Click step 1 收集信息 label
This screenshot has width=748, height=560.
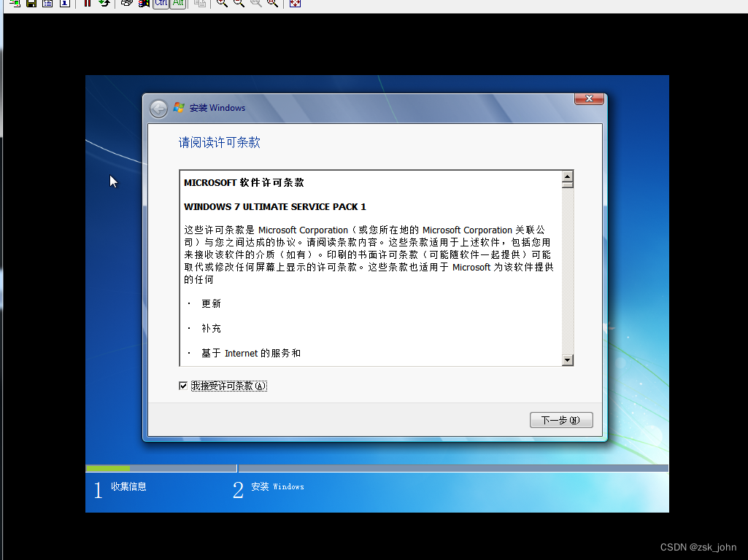pyautogui.click(x=128, y=486)
